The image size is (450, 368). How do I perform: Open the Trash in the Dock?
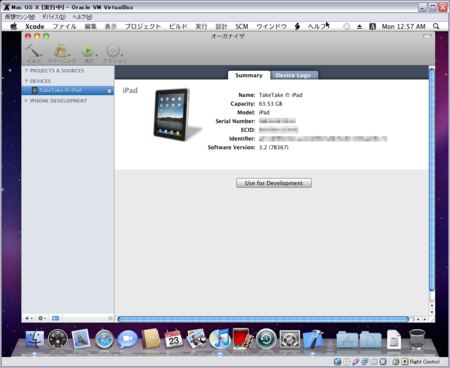(417, 339)
